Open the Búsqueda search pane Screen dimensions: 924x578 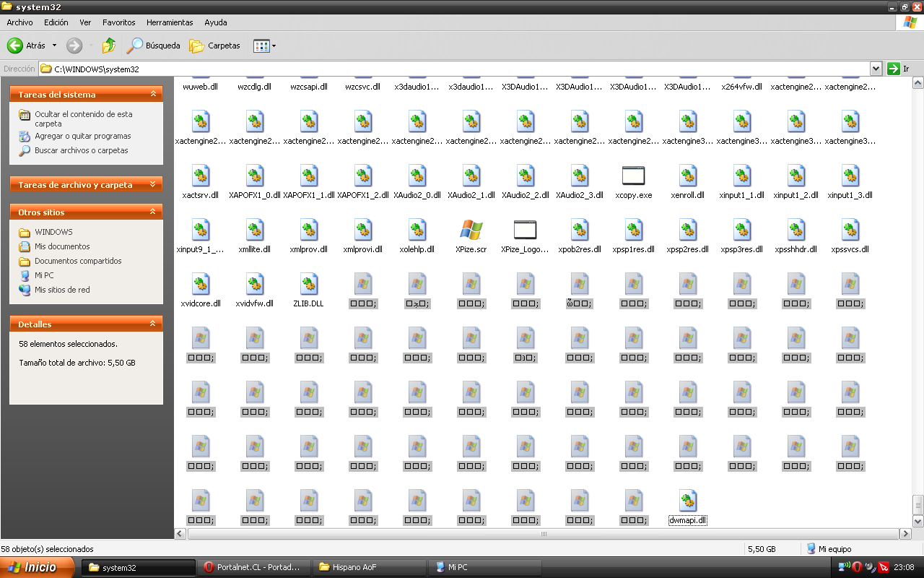tap(154, 46)
